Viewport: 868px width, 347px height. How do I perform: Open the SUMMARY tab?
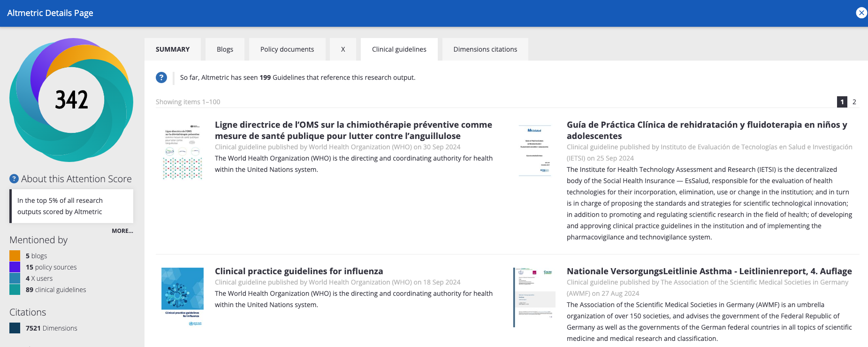173,49
